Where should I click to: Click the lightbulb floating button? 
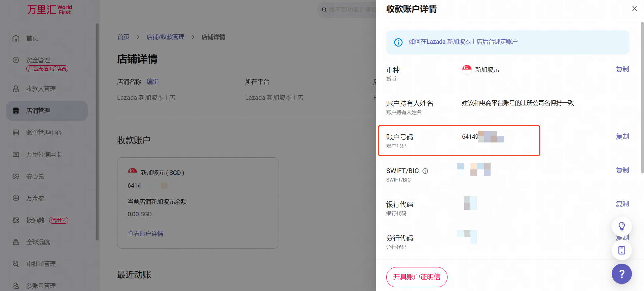point(622,227)
